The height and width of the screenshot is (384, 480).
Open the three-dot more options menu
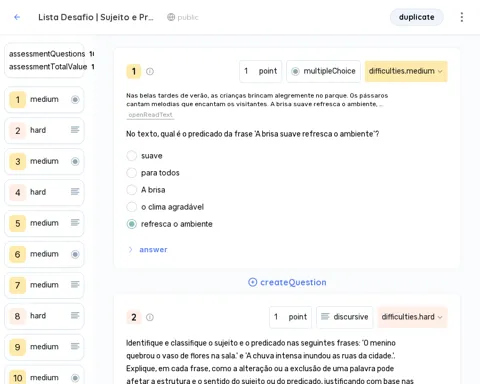[x=462, y=17]
